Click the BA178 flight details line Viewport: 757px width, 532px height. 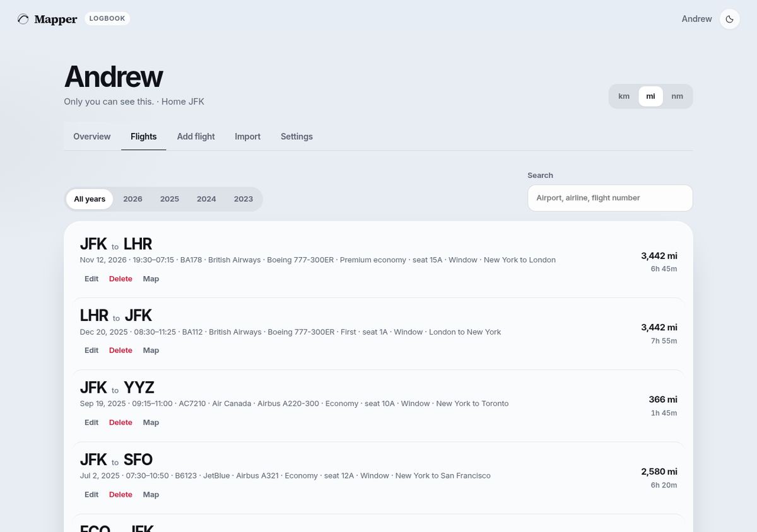tap(318, 260)
